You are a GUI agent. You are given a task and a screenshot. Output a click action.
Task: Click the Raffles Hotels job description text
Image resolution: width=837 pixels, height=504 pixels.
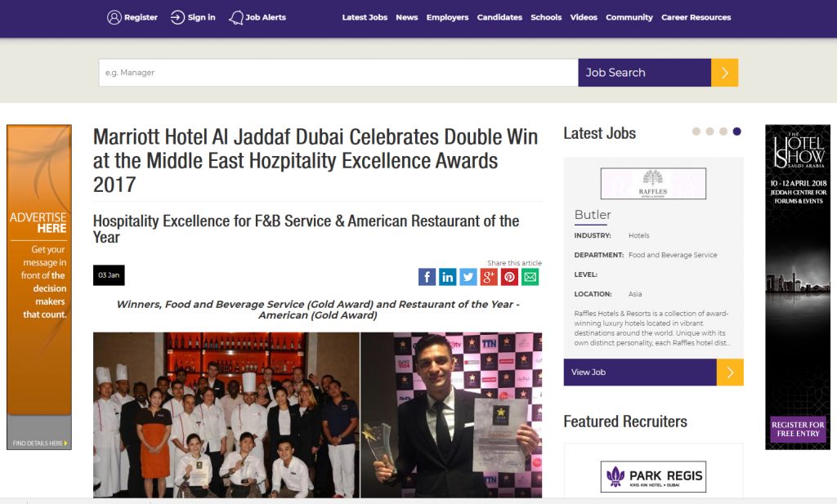point(652,328)
